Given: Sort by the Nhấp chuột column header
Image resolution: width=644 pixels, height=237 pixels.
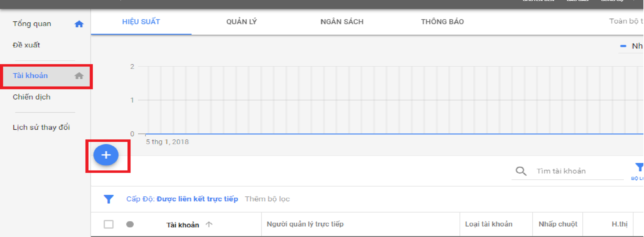Looking at the screenshot, I should pyautogui.click(x=558, y=224).
